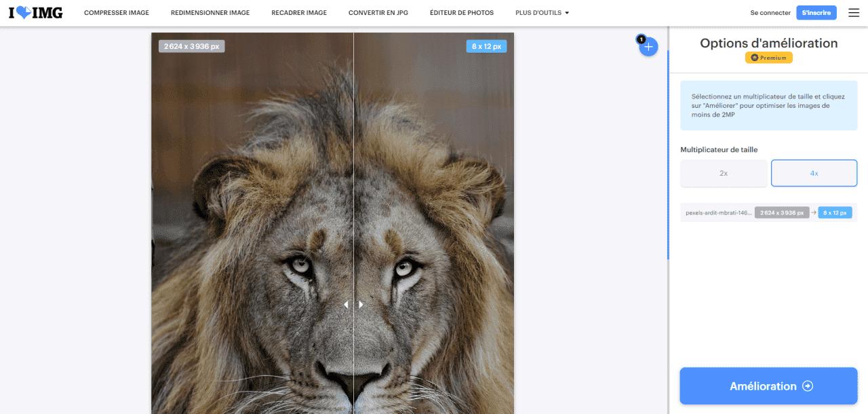Open the Compresser Image tool
The width and height of the screenshot is (868, 414).
(x=117, y=13)
